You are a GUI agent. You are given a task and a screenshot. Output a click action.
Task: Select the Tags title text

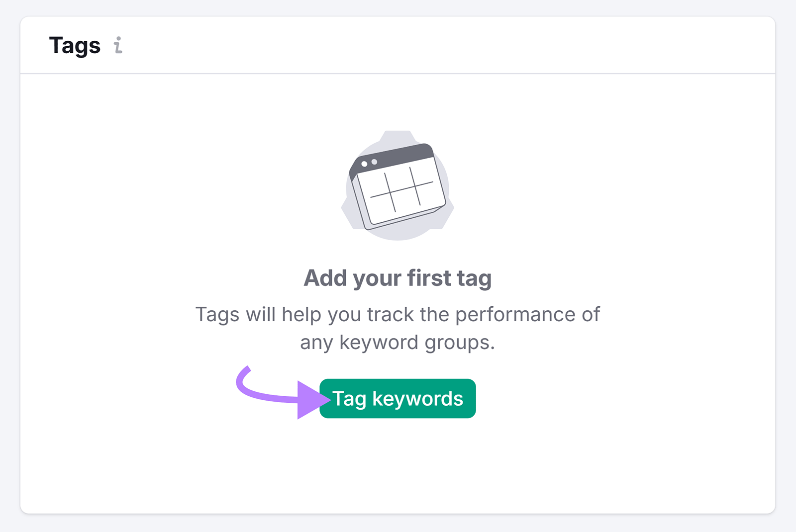(76, 46)
